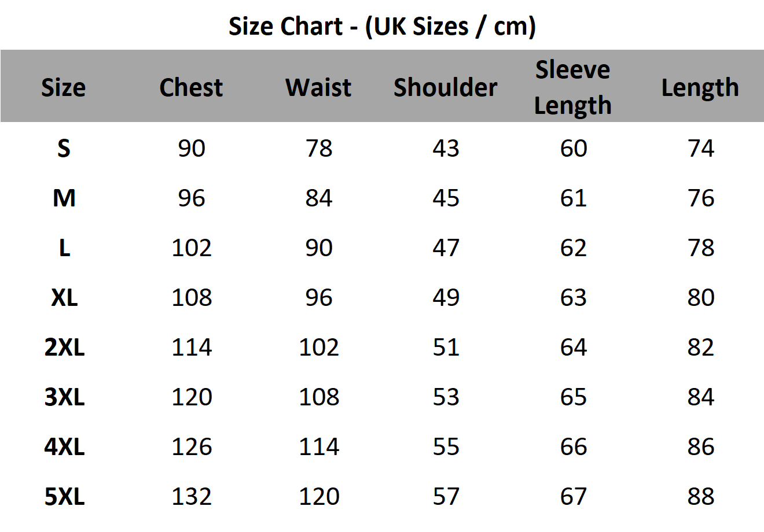Click length value 82 for size 2XL
Image resolution: width=764 pixels, height=532 pixels.
pyautogui.click(x=701, y=348)
